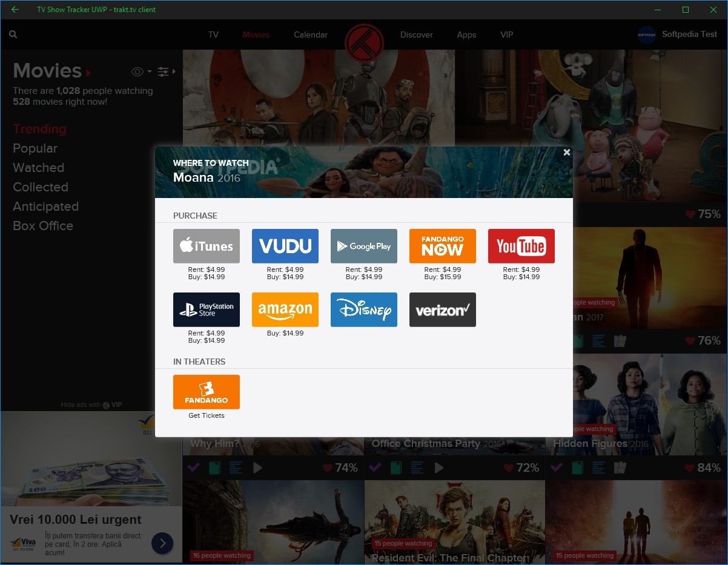Expand the arrow beside the sliders icon
728x565 pixels.
coord(174,71)
